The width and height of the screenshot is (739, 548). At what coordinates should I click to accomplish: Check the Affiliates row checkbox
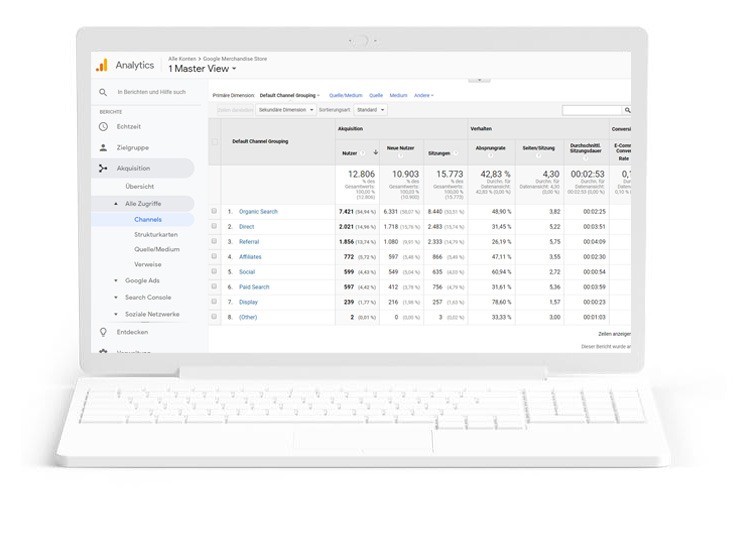coord(214,256)
